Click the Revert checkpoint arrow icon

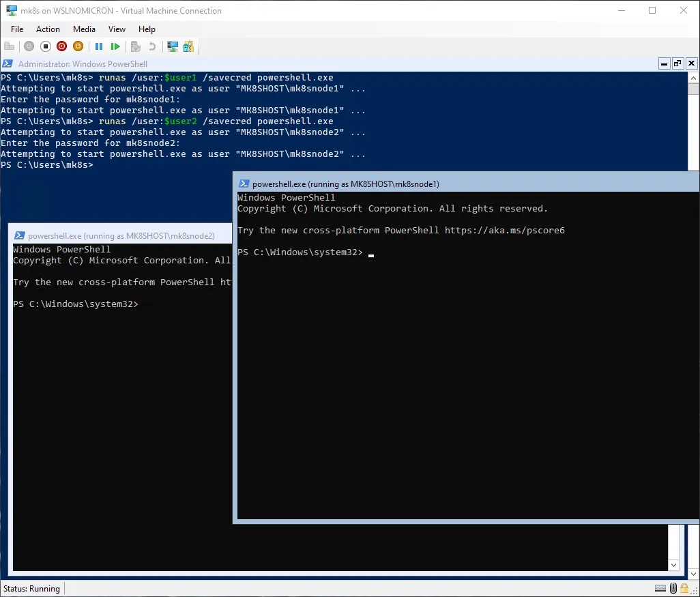pyautogui.click(x=152, y=46)
